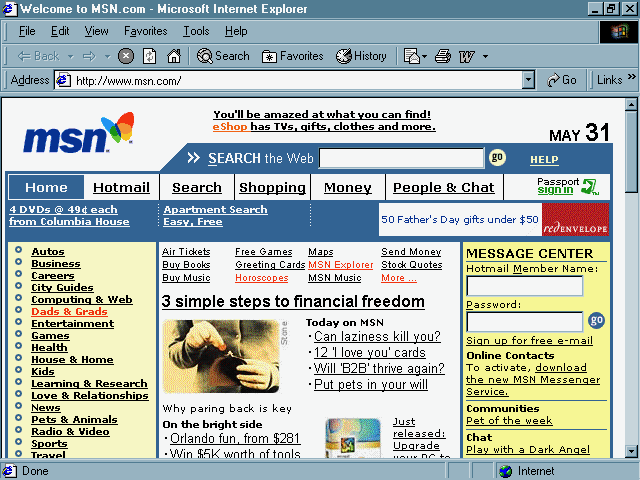Print the page with Print icon
Viewport: 640px width, 480px height.
[x=443, y=56]
